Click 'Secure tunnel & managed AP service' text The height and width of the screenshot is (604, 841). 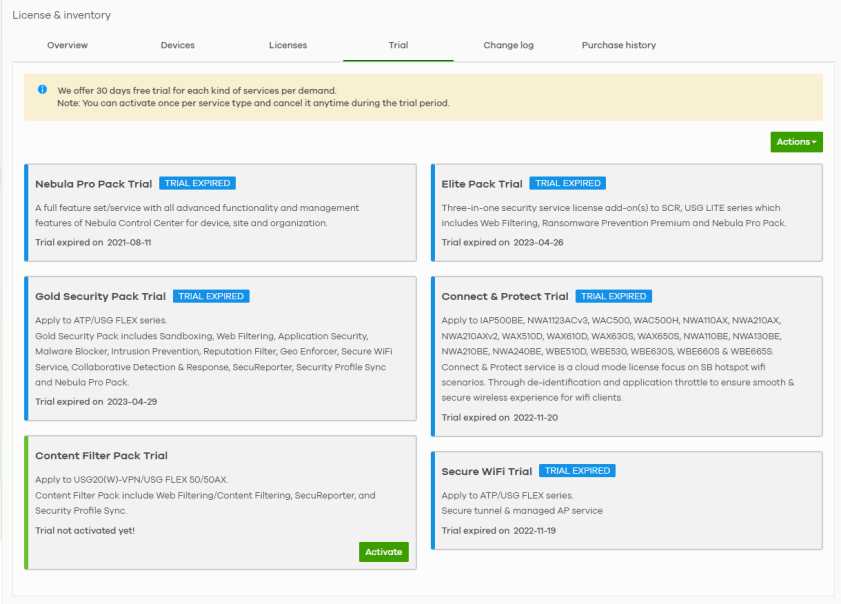click(x=522, y=511)
